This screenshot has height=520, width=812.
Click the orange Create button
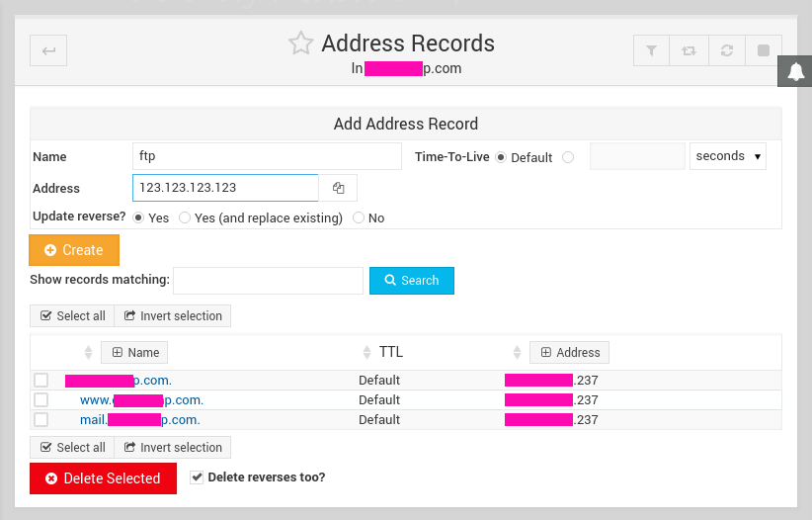pyautogui.click(x=74, y=250)
